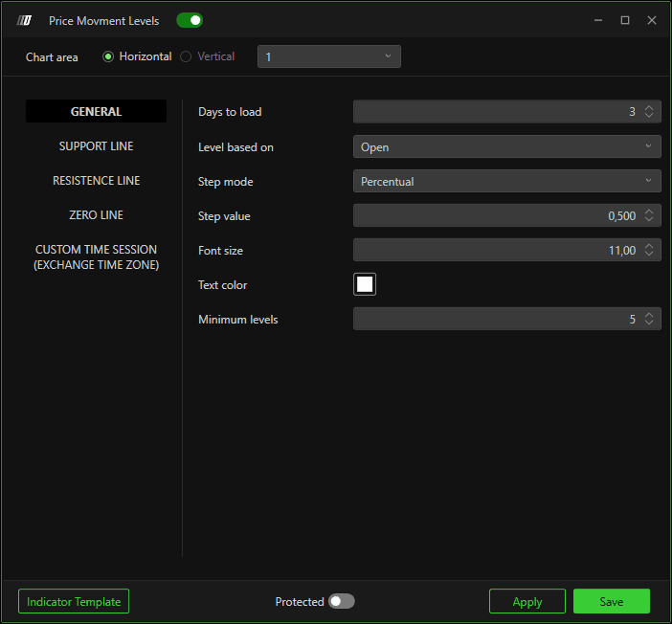Open the Step mode Percentual dropdown
Image resolution: width=672 pixels, height=624 pixels.
click(x=507, y=181)
